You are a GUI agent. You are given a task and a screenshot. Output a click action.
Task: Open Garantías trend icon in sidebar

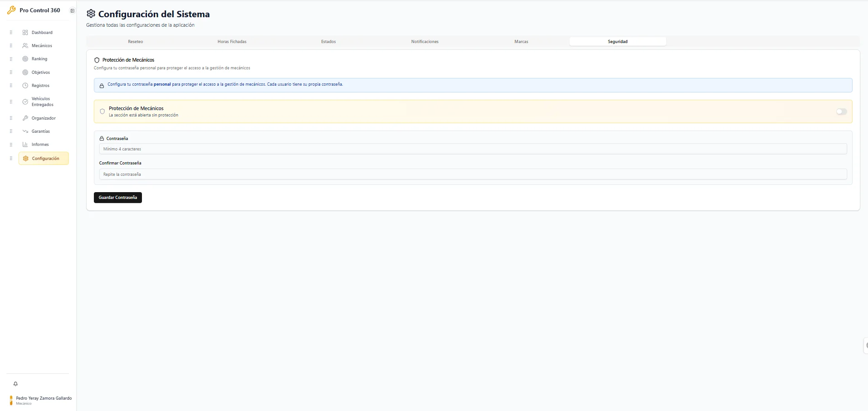tap(25, 131)
